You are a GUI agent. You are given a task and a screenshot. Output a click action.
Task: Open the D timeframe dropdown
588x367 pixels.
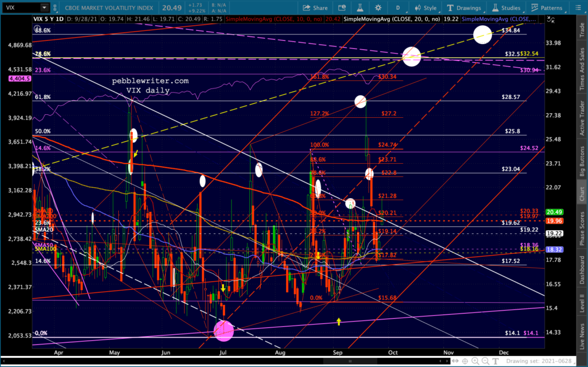398,7
